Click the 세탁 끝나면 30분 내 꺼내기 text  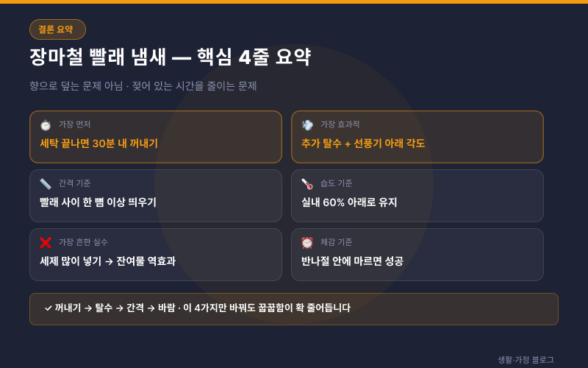(x=98, y=144)
